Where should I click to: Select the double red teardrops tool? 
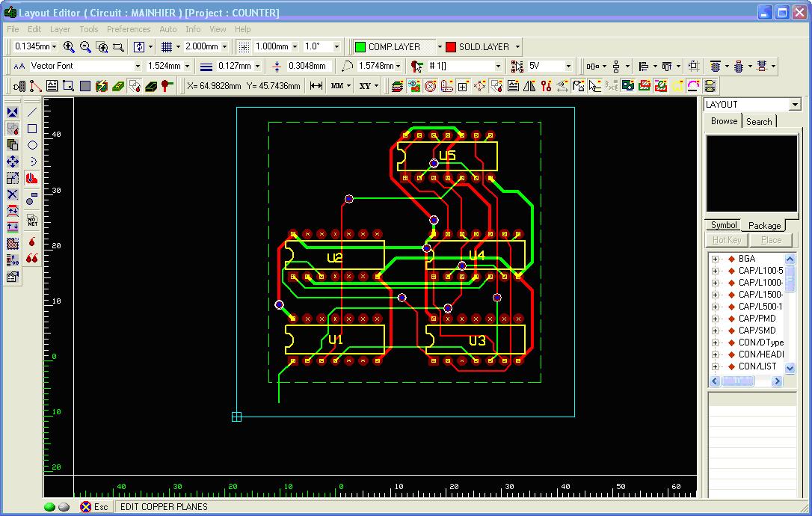32,258
